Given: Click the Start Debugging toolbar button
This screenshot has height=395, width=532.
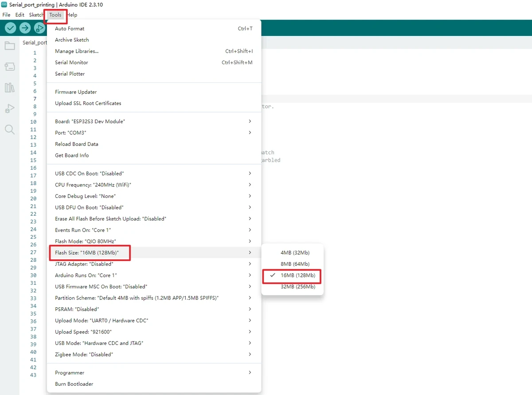Looking at the screenshot, I should (x=39, y=28).
